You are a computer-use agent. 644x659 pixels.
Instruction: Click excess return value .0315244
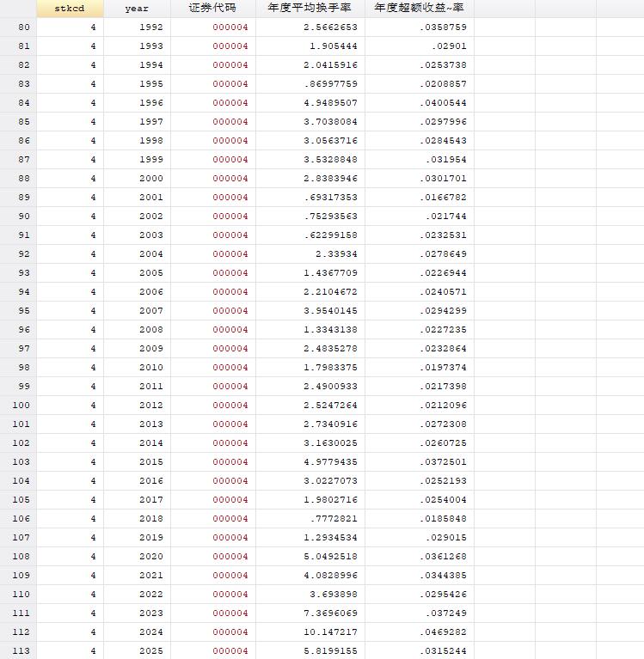[x=420, y=651]
